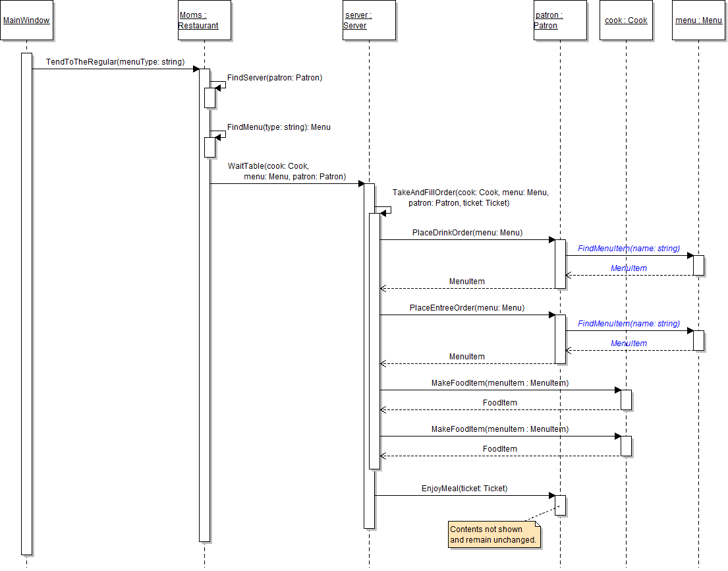
Task: Select the MainWindow lifeline box
Action: [x=26, y=20]
